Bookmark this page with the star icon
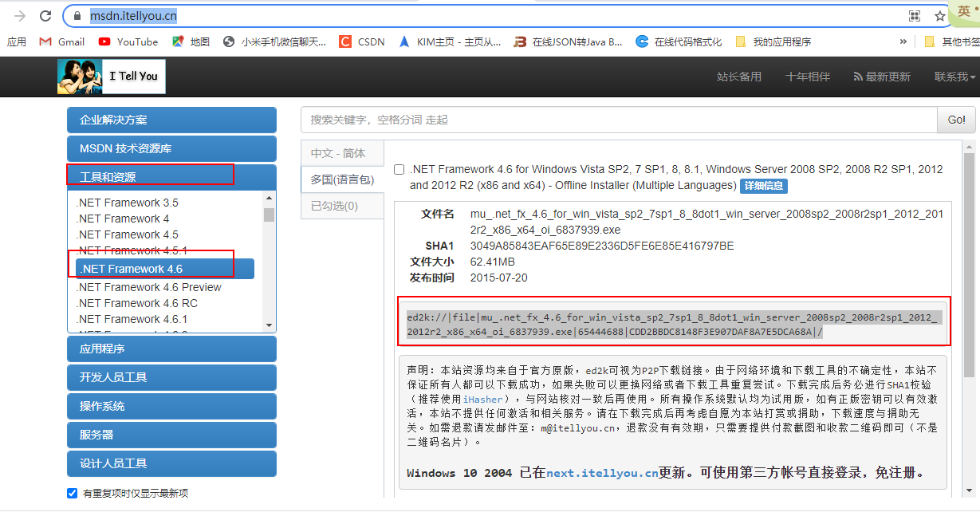The height and width of the screenshot is (516, 980). [940, 16]
